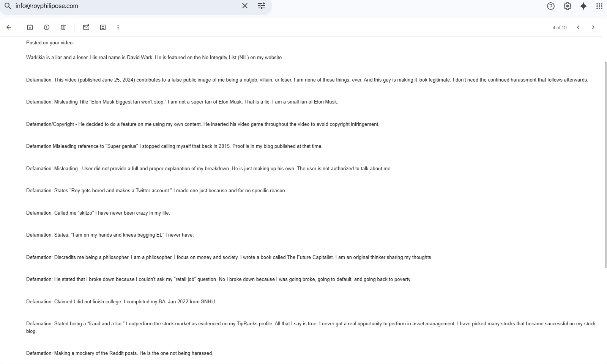Click the line about 'makes a Twitter account'
Viewport: 607px width, 364px height.
pyautogui.click(x=156, y=191)
